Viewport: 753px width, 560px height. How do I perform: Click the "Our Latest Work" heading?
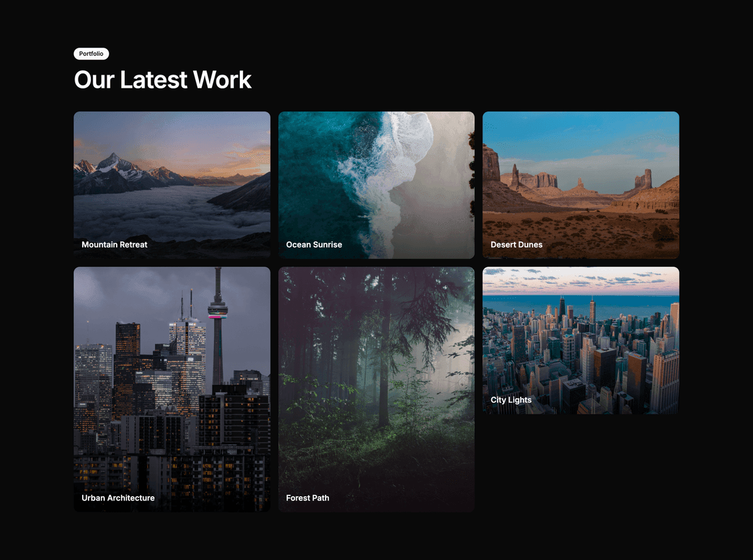[x=163, y=80]
